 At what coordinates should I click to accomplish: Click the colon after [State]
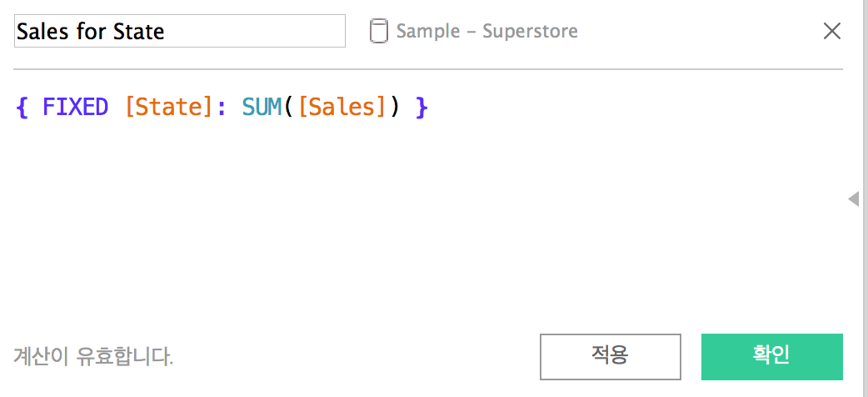[222, 107]
